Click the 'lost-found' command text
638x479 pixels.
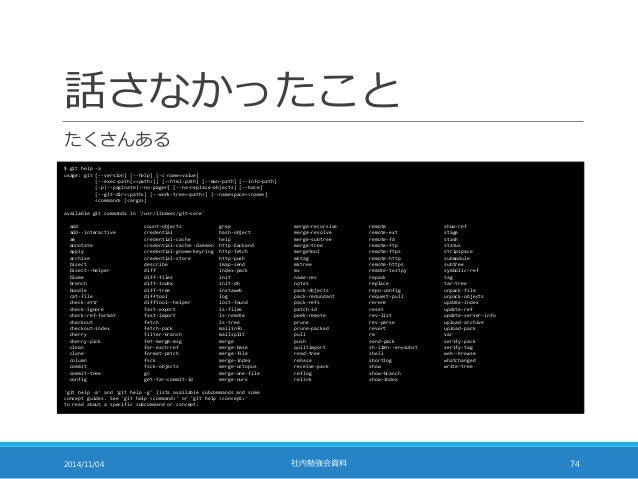[234, 303]
